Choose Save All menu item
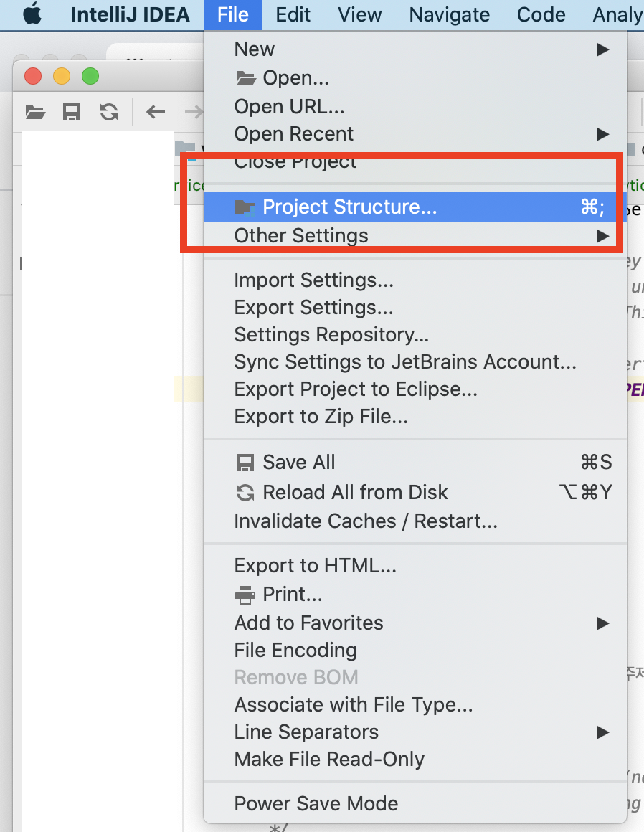 [415, 463]
